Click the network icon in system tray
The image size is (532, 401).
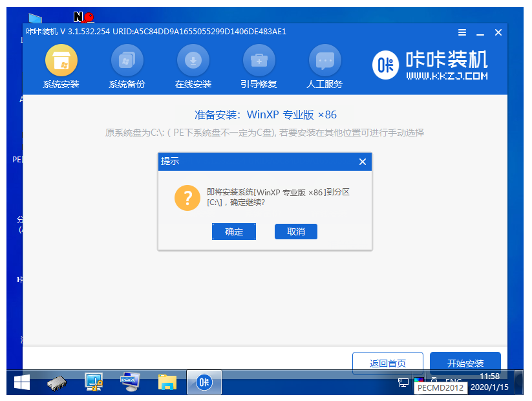(x=403, y=382)
